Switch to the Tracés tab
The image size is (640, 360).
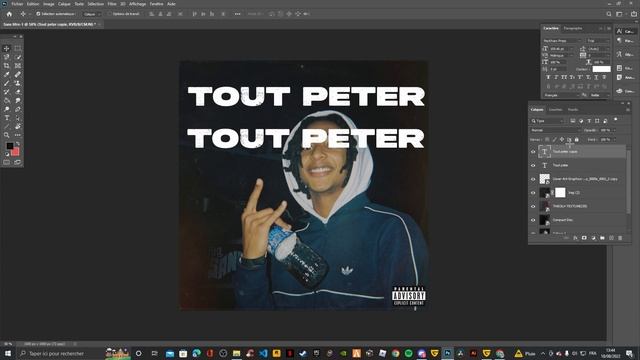[x=573, y=109]
